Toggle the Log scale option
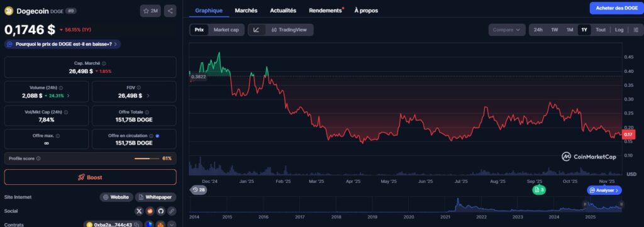This screenshot has width=644, height=227. pyautogui.click(x=619, y=30)
